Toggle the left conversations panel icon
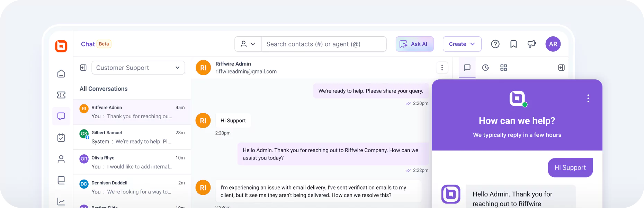This screenshot has height=208, width=644. [83, 68]
